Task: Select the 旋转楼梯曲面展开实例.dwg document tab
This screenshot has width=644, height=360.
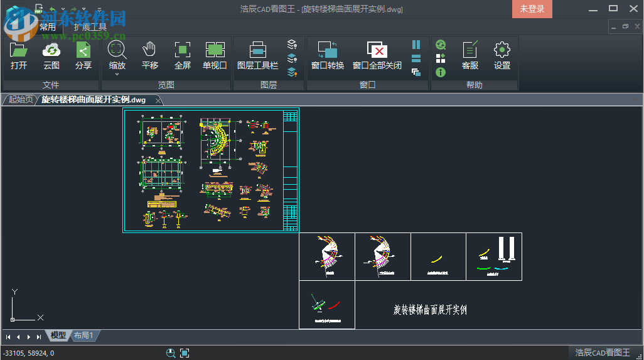Action: [94, 100]
